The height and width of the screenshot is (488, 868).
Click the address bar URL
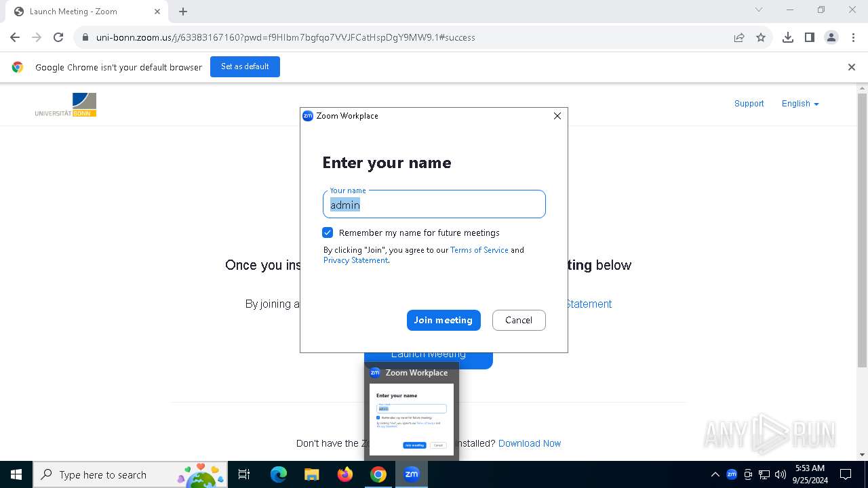pyautogui.click(x=285, y=37)
